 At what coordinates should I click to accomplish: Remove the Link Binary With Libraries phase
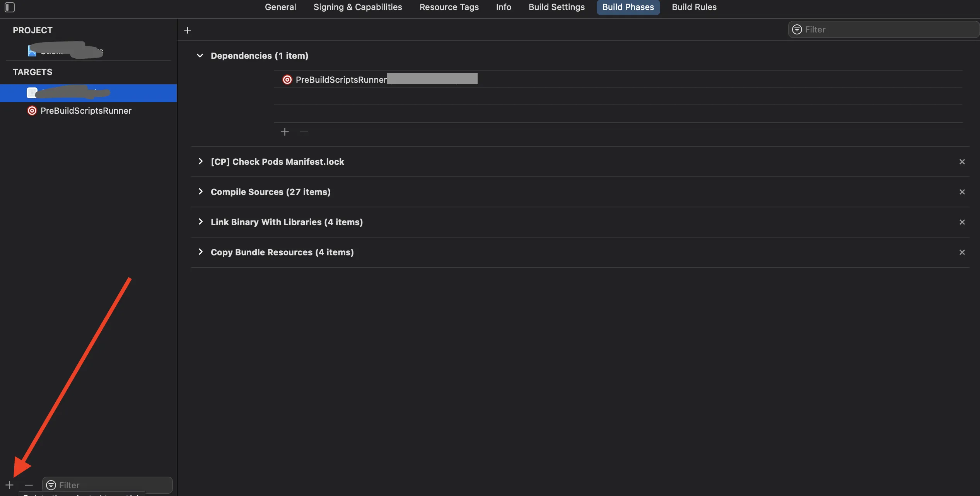tap(962, 222)
